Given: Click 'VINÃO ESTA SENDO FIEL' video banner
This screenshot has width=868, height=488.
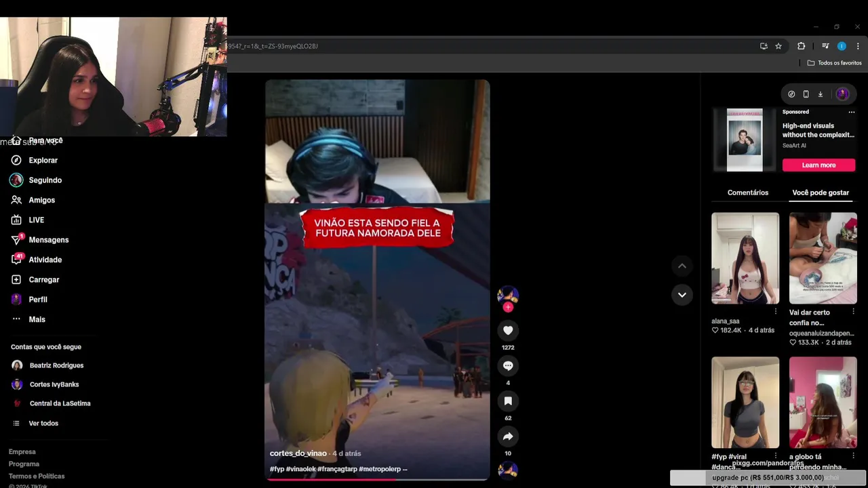Looking at the screenshot, I should 377,228.
